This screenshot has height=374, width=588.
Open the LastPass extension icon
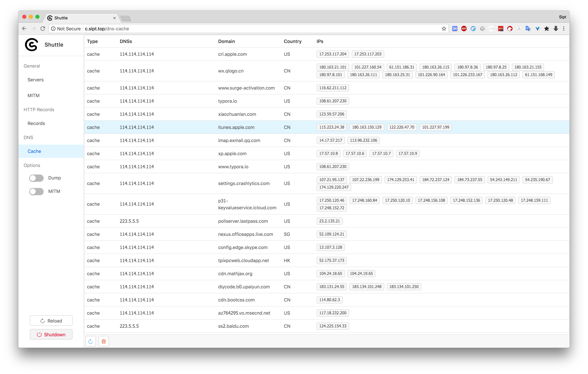501,29
